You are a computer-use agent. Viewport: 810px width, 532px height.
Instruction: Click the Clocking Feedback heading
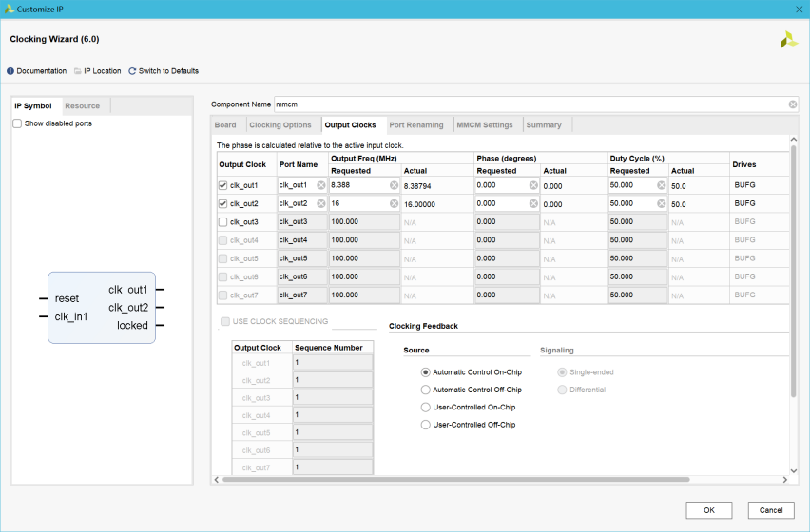pyautogui.click(x=423, y=326)
